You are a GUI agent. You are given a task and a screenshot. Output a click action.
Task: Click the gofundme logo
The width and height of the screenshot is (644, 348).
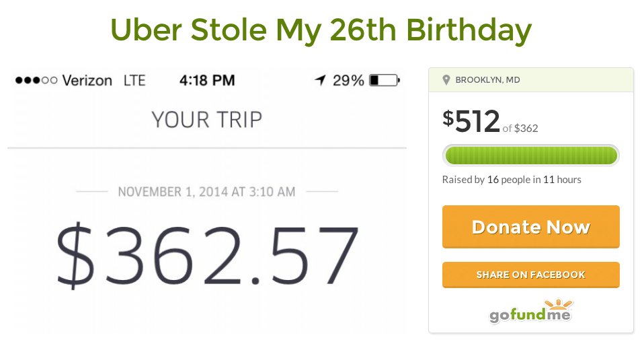click(x=530, y=312)
